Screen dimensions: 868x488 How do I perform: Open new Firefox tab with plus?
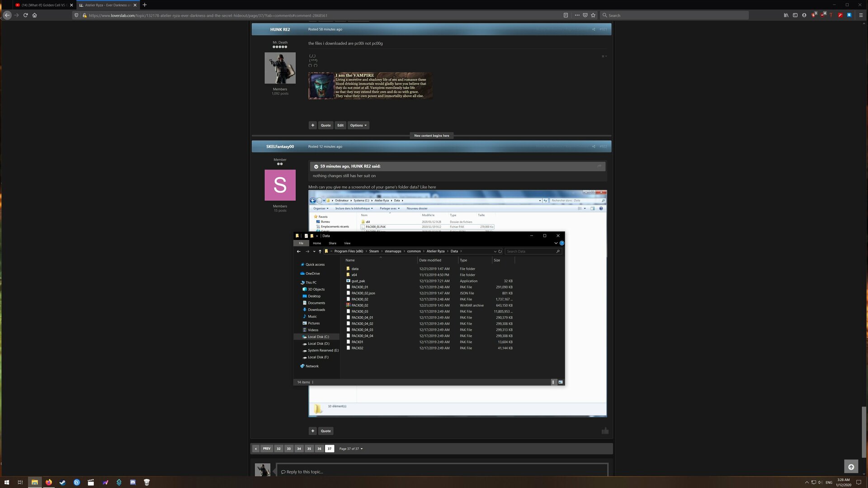145,5
